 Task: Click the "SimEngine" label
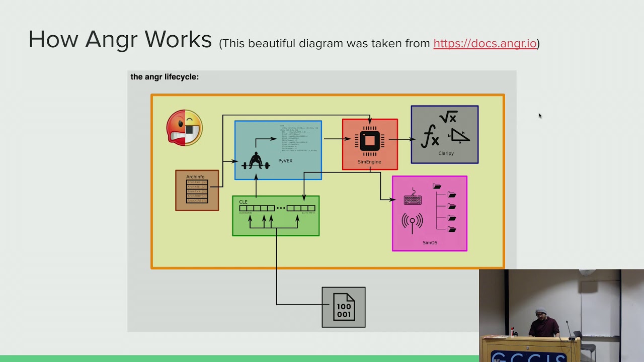[x=369, y=162]
